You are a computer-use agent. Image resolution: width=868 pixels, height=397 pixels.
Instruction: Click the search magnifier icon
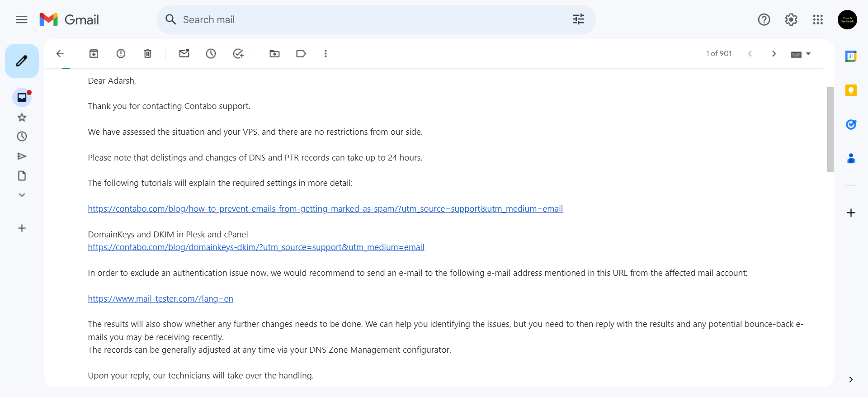170,19
